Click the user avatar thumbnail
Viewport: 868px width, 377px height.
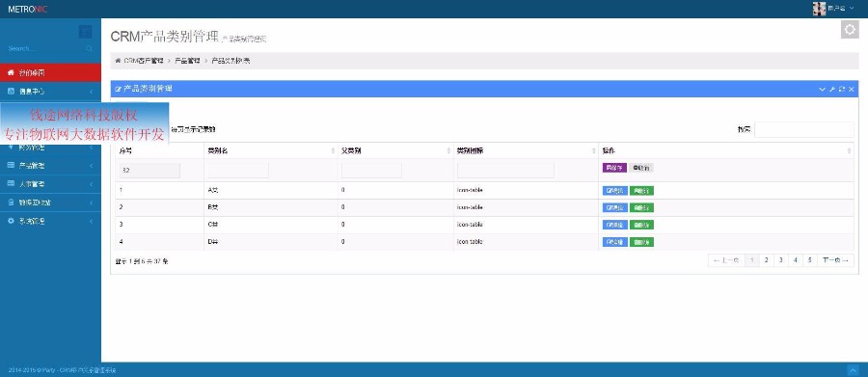pos(819,9)
